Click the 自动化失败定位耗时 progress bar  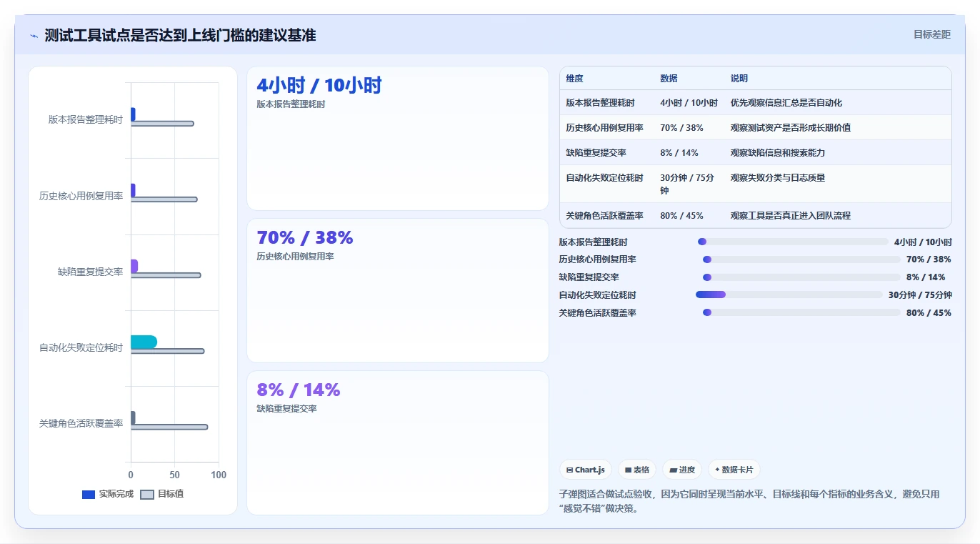pyautogui.click(x=789, y=295)
